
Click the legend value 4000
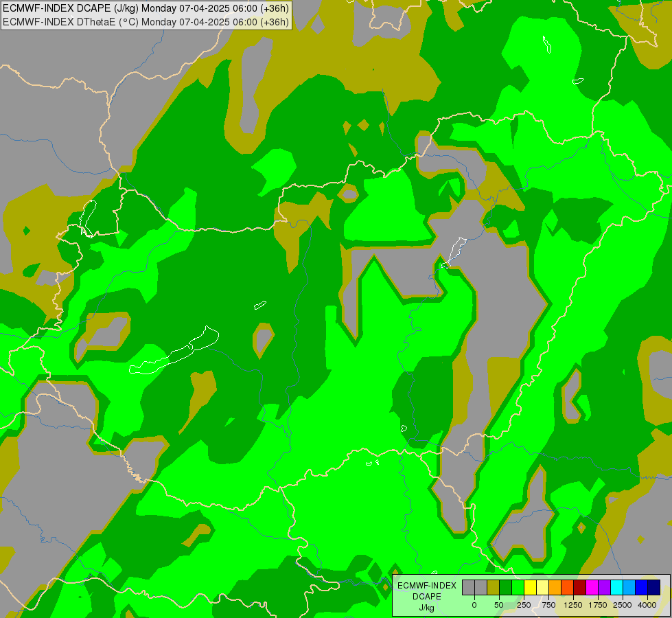click(x=647, y=605)
